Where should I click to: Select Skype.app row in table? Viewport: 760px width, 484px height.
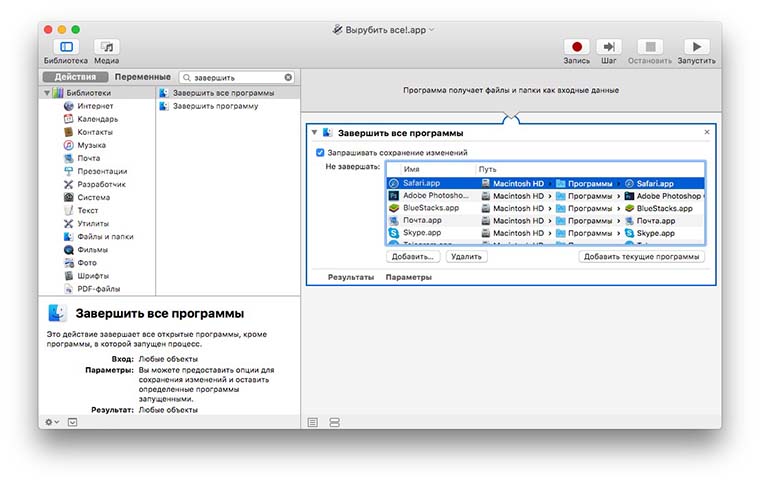(x=546, y=233)
